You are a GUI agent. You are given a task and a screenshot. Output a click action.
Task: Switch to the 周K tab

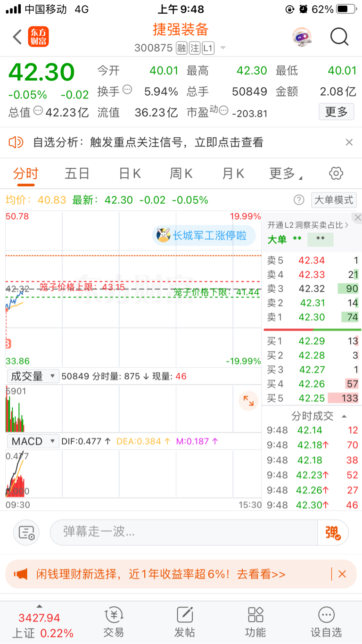pos(181,173)
